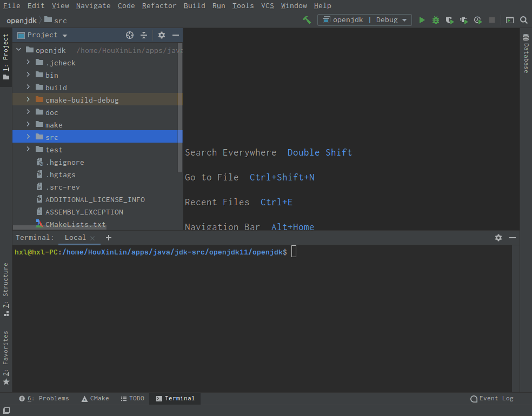Hide the Project tool window

click(175, 35)
